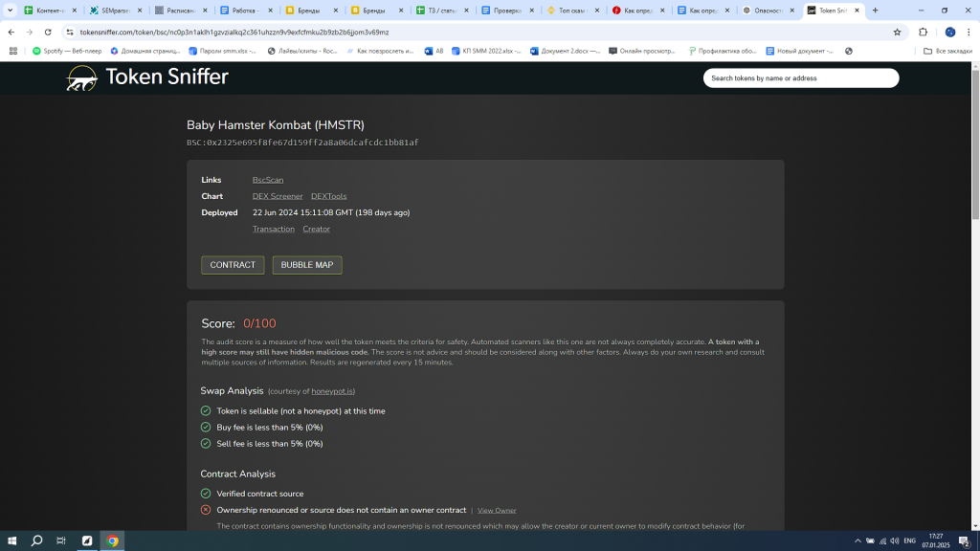View site information icon in address bar
This screenshot has height=551, width=980.
(69, 32)
